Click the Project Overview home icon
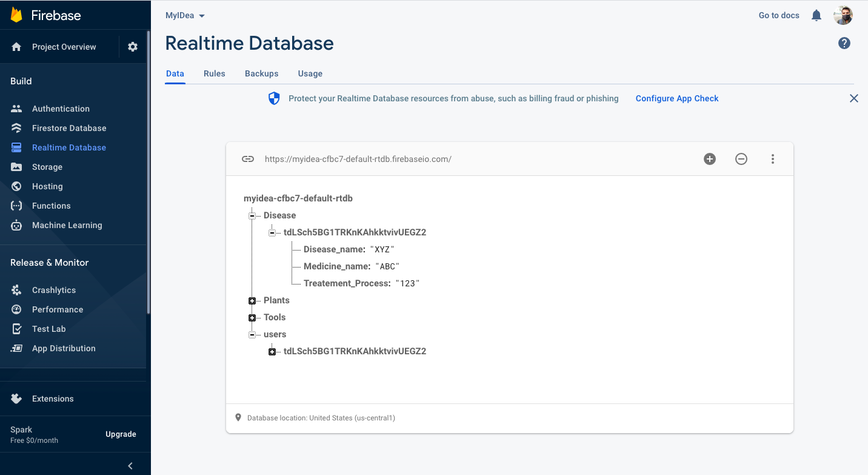Screen dimensions: 868x475 click(16, 47)
